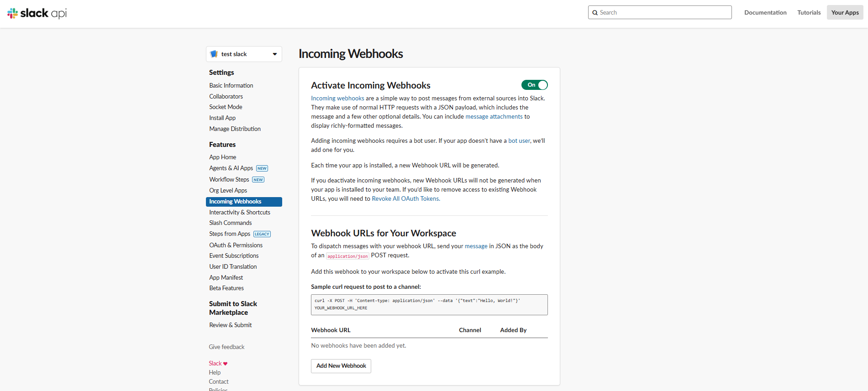Click the LEGACY badge beside Steps from Apps
Viewport: 868px width, 391px height.
click(x=262, y=234)
